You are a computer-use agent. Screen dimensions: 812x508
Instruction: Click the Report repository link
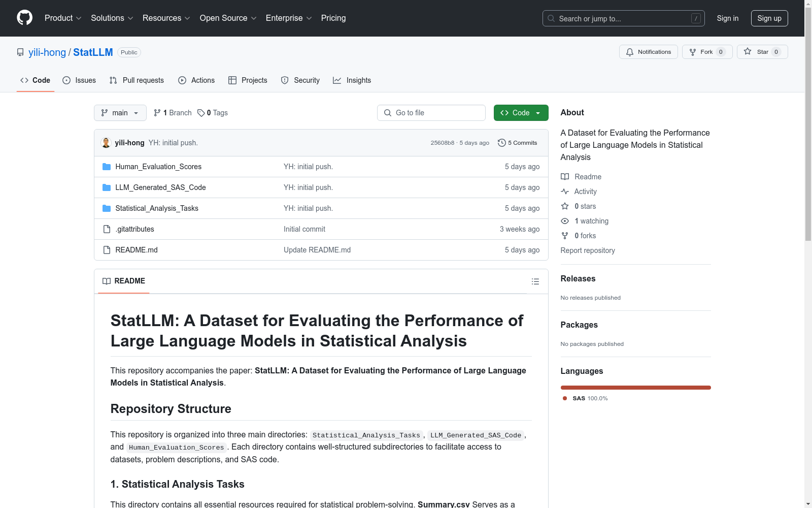[588, 250]
